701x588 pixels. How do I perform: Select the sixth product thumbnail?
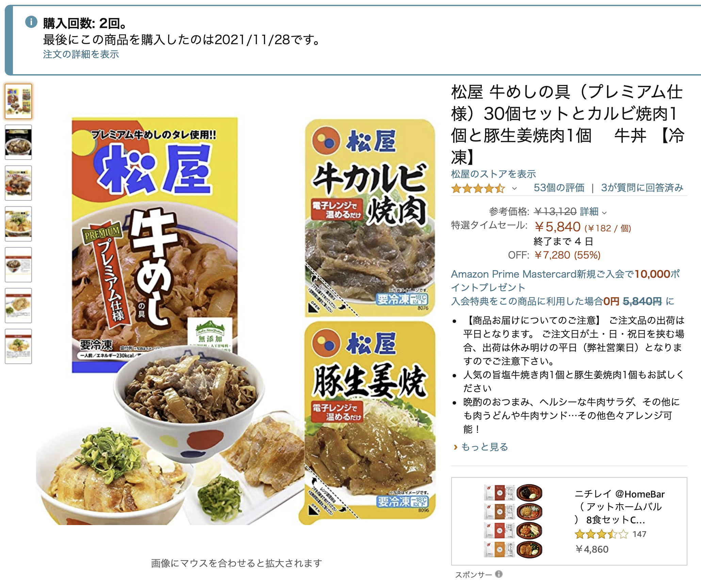[x=18, y=306]
